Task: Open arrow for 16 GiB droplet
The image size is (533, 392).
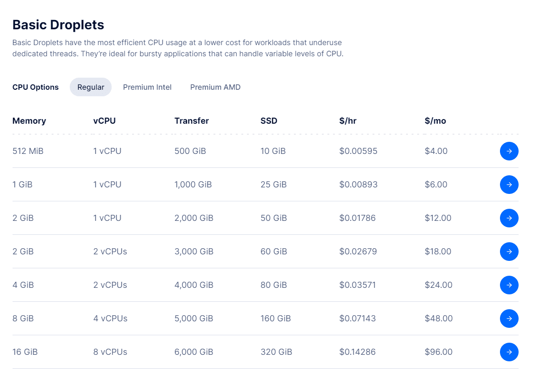Action: pos(509,352)
